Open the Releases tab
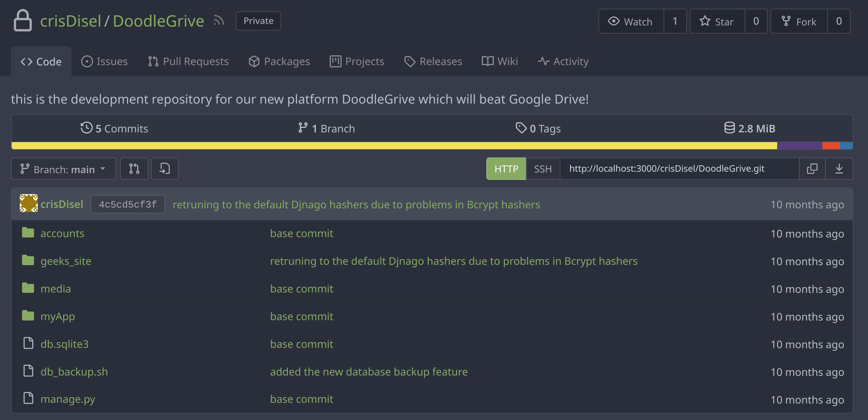This screenshot has width=868, height=420. pos(433,61)
